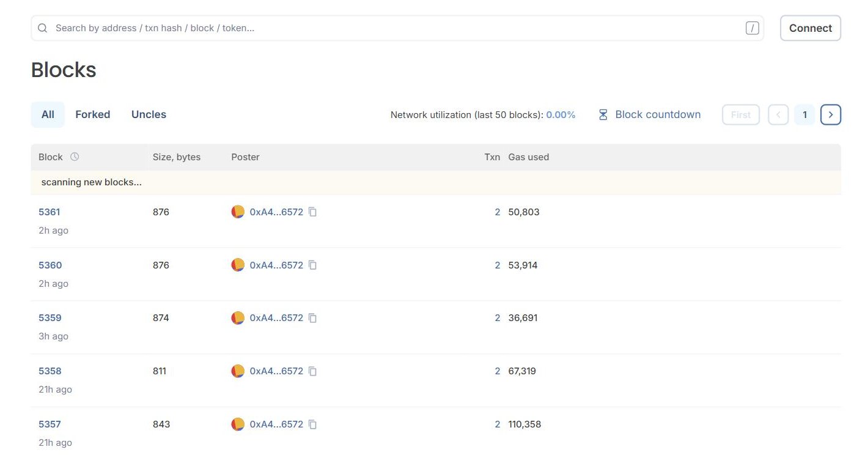Open block 5361 details

[x=50, y=212]
